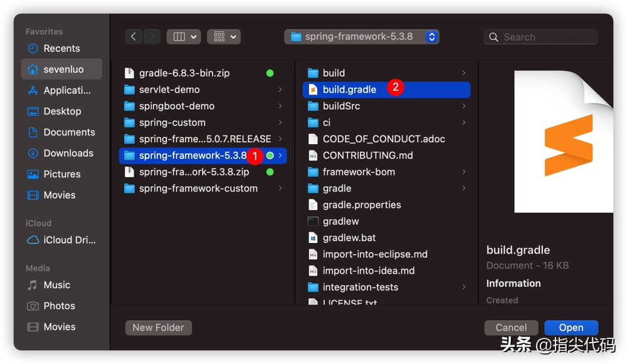The width and height of the screenshot is (627, 364).
Task: Click the Open button
Action: [x=571, y=328]
